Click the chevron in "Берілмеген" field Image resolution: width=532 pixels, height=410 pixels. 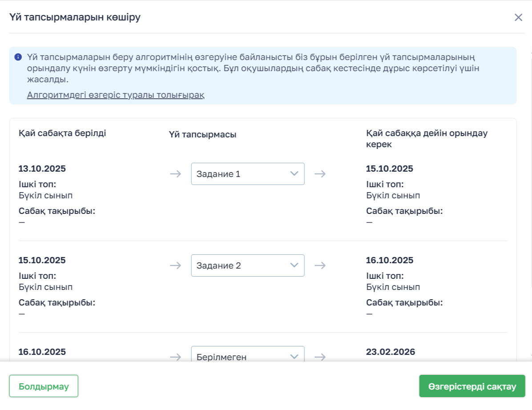pyautogui.click(x=294, y=356)
